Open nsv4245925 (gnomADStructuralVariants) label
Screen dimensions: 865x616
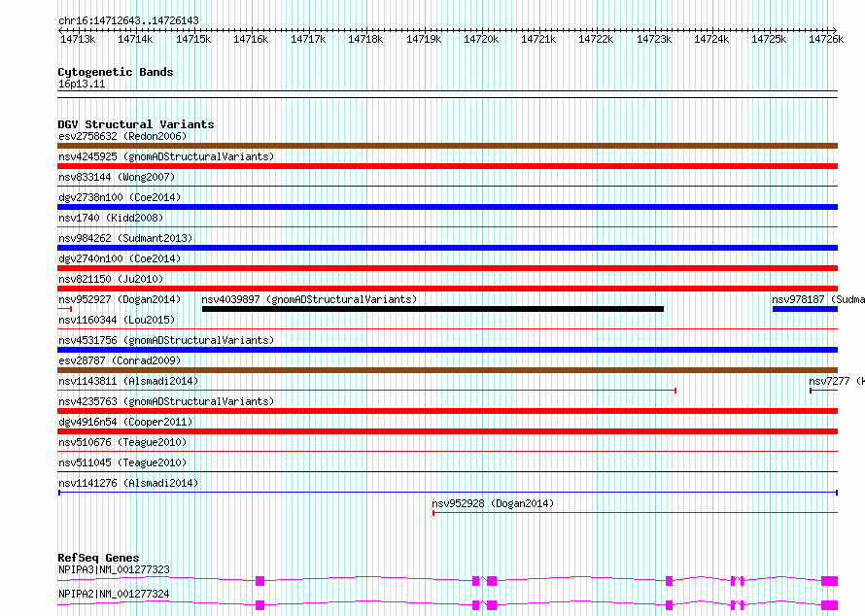pos(166,156)
